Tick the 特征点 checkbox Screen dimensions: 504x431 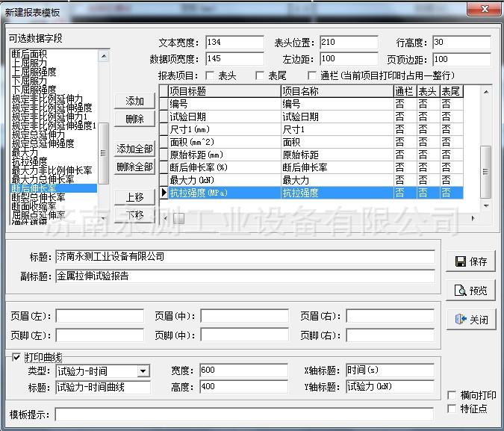tap(452, 409)
